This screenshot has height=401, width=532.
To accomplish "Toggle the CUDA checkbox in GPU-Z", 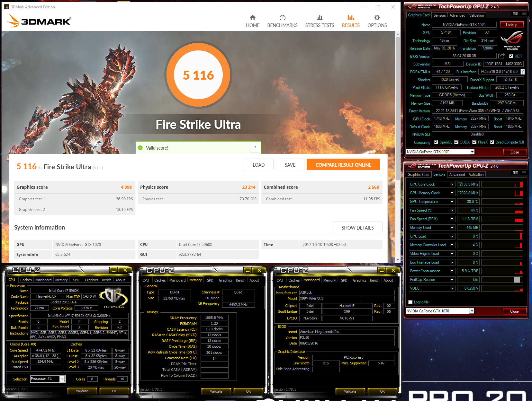I will 456,142.
